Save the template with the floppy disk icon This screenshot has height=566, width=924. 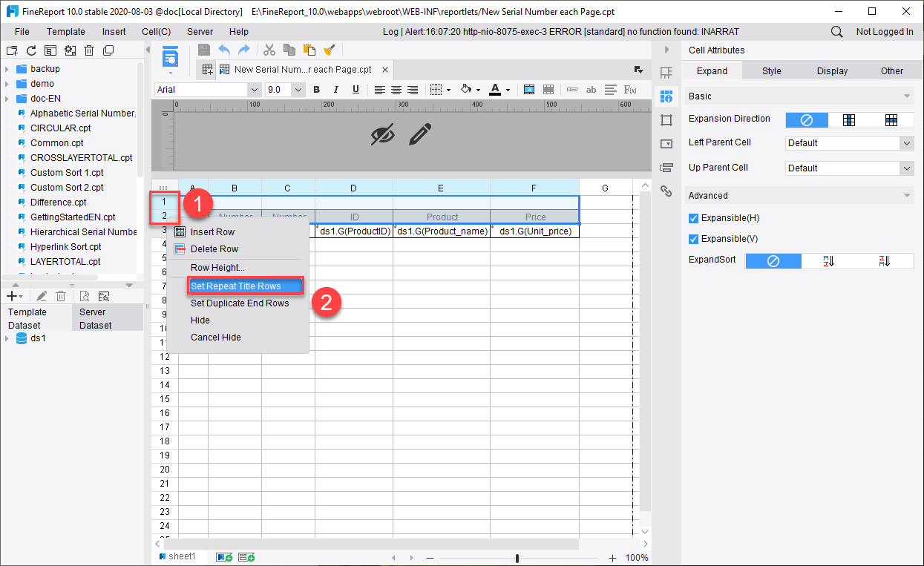[204, 50]
